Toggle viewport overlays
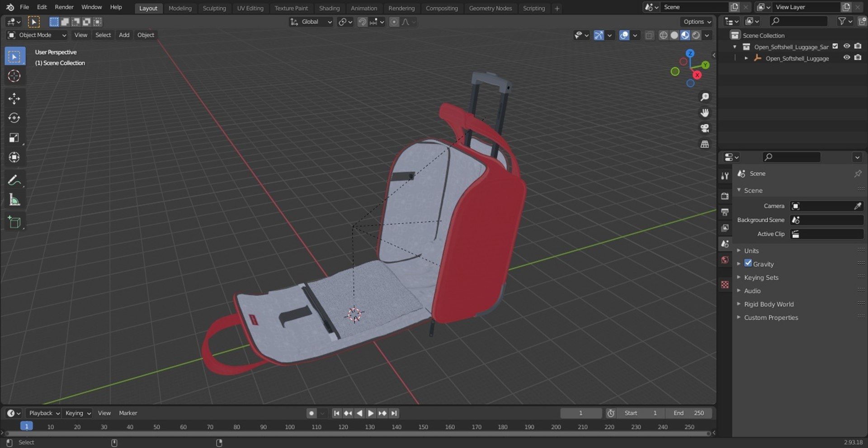The image size is (868, 448). [624, 35]
